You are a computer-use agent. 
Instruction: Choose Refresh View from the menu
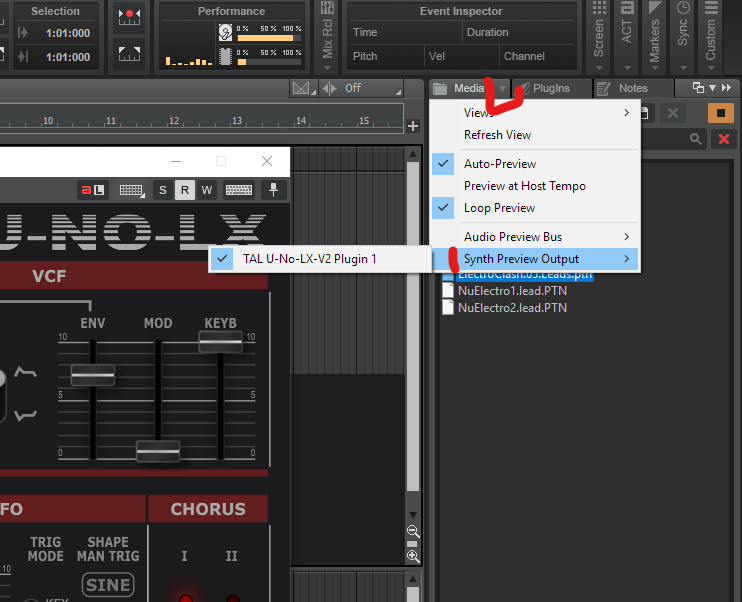tap(535, 135)
